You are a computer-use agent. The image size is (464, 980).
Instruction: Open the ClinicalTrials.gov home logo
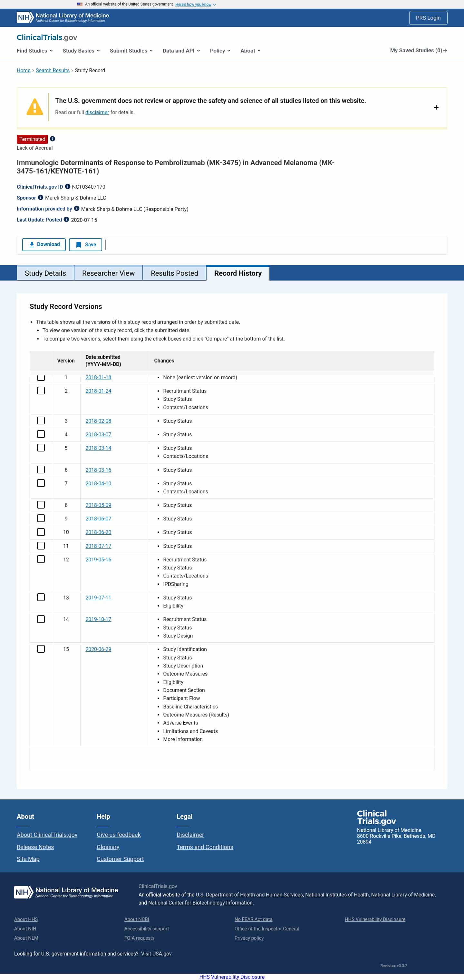[47, 37]
